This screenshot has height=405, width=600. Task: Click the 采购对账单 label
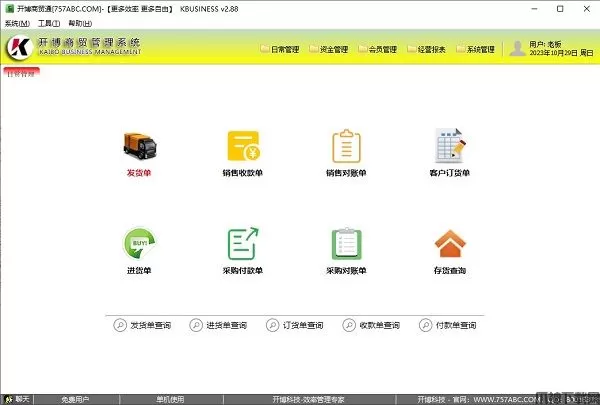(346, 271)
